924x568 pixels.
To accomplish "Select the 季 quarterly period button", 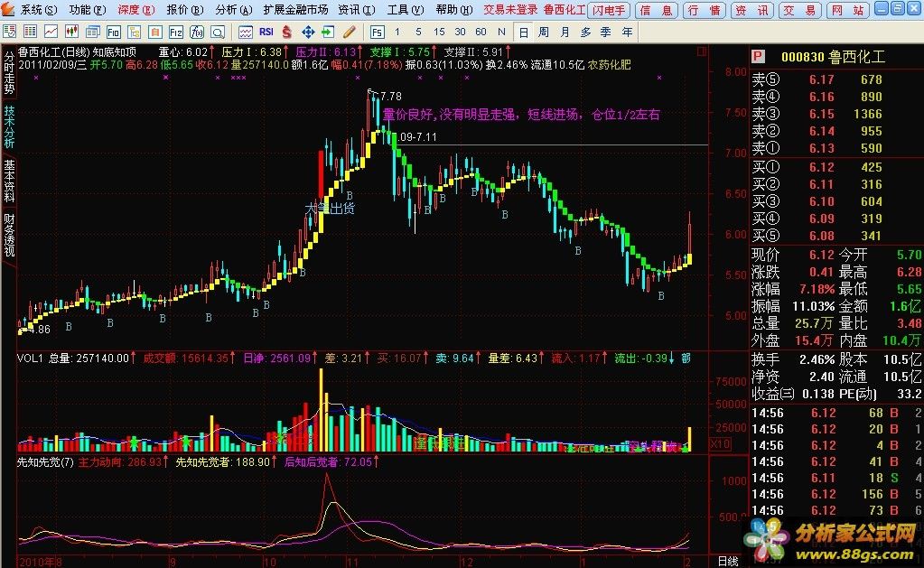I will coord(606,32).
